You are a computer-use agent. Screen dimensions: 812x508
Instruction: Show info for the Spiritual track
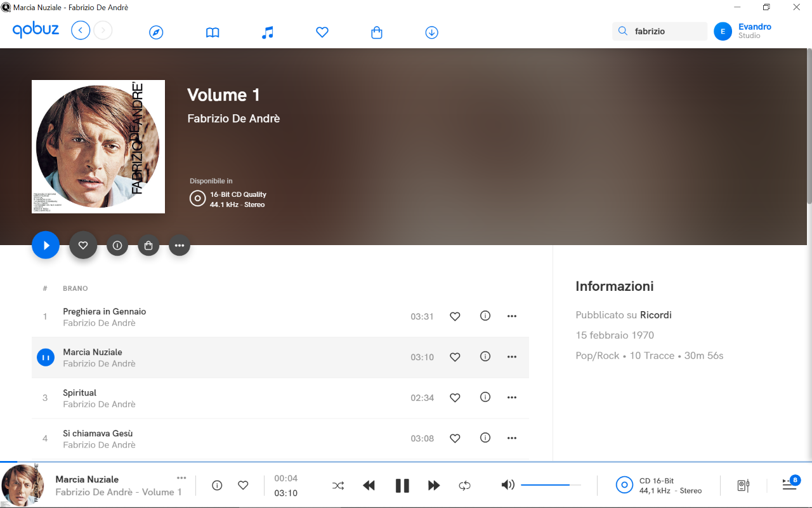[485, 397]
